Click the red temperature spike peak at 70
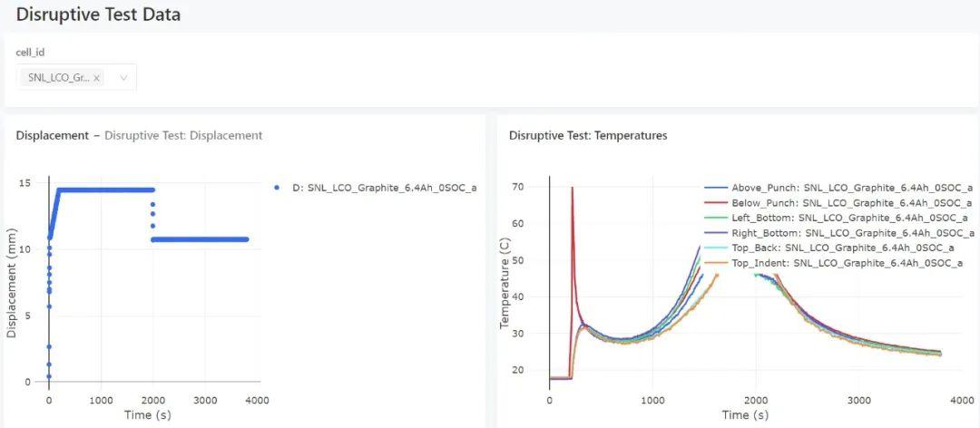The height and width of the screenshot is (428, 980). point(572,188)
